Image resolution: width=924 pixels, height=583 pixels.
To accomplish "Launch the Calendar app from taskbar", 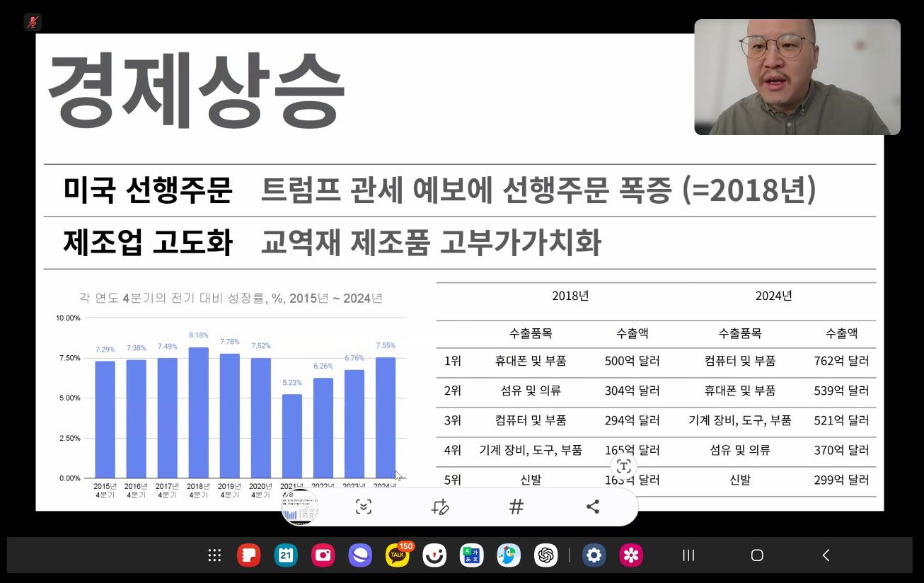I will 286,555.
